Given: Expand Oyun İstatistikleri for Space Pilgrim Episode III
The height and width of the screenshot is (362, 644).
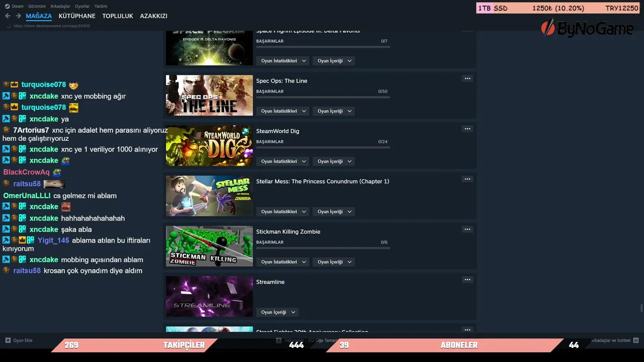Looking at the screenshot, I should tap(283, 61).
